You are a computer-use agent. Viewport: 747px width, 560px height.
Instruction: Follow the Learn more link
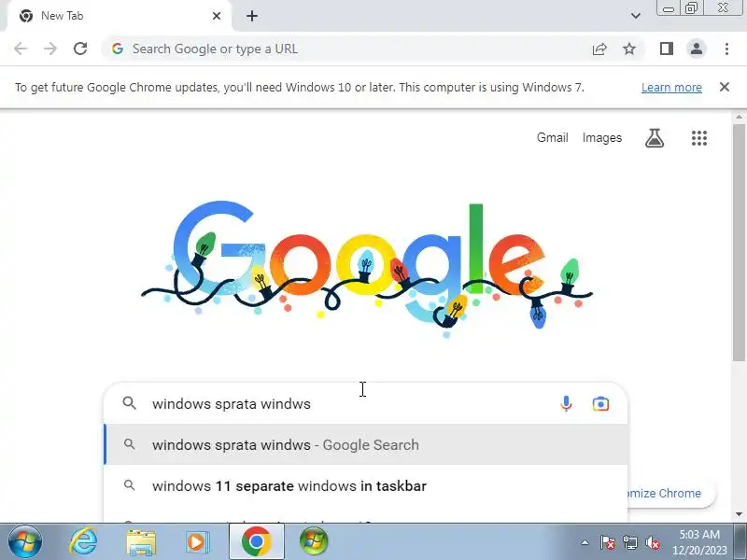[x=671, y=88]
